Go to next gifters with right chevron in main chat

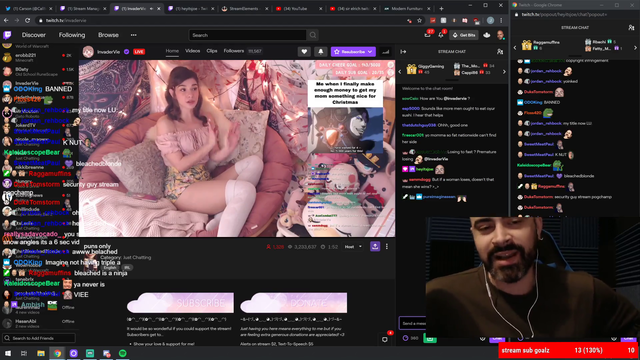[504, 72]
